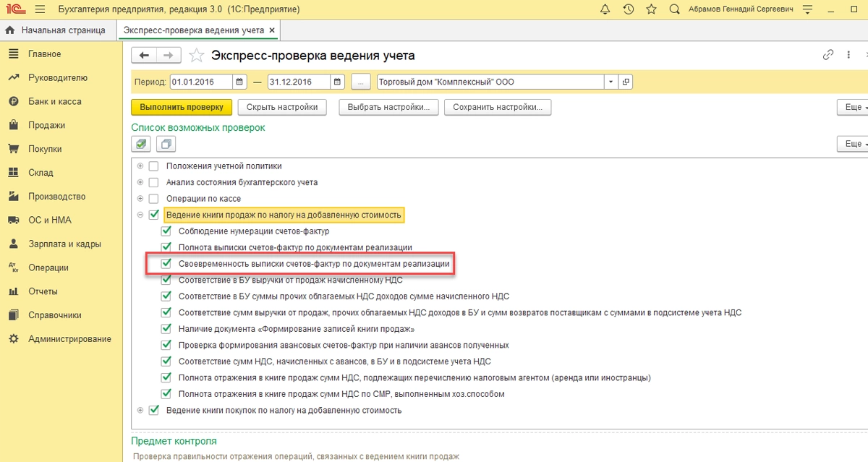The height and width of the screenshot is (462, 868).
Task: Open top Еще dropdown menu
Action: (x=853, y=107)
